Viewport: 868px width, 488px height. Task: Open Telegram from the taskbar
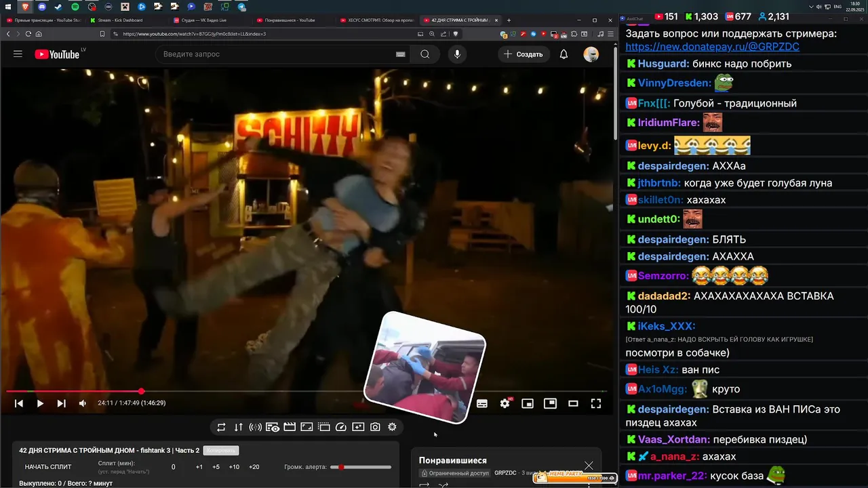click(x=241, y=7)
